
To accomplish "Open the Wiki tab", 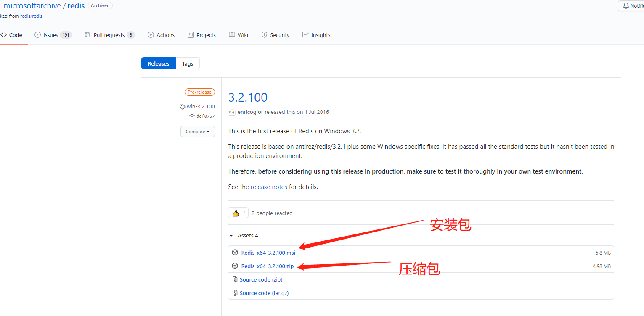I will pos(239,35).
